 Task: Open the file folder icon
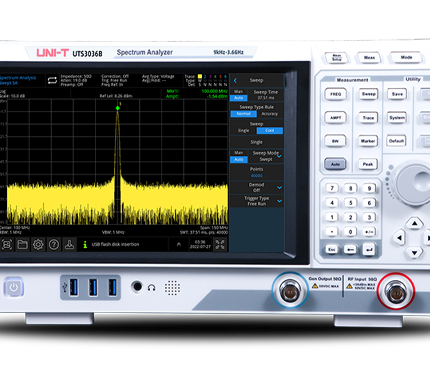click(x=22, y=245)
